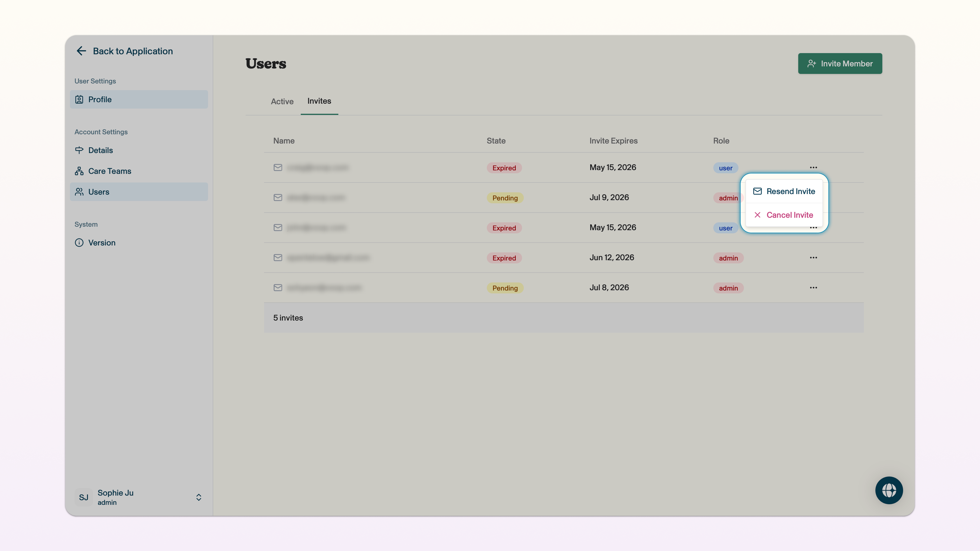Screen dimensions: 980x551
Task: Click the '5 invites' footer text
Action: pyautogui.click(x=288, y=318)
